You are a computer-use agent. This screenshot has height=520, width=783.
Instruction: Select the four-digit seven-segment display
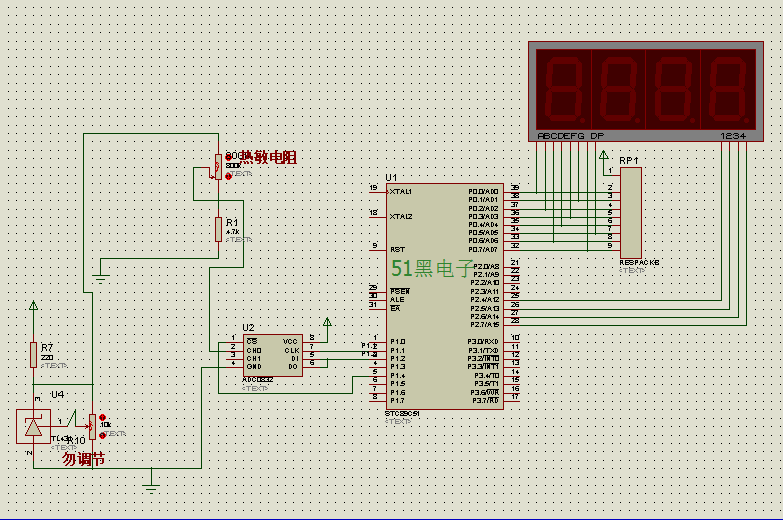(646, 91)
